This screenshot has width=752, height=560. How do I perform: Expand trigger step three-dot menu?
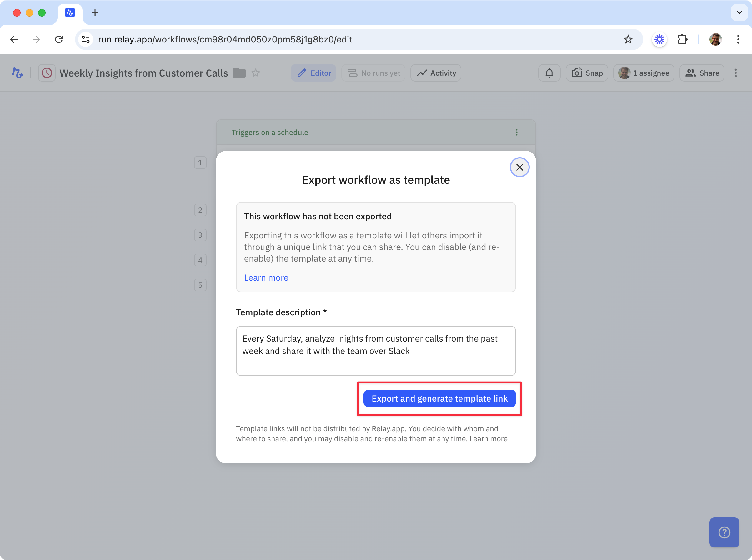(x=516, y=132)
